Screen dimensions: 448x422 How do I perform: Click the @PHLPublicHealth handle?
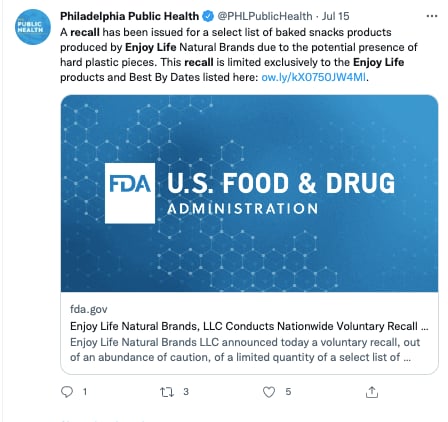(x=265, y=16)
